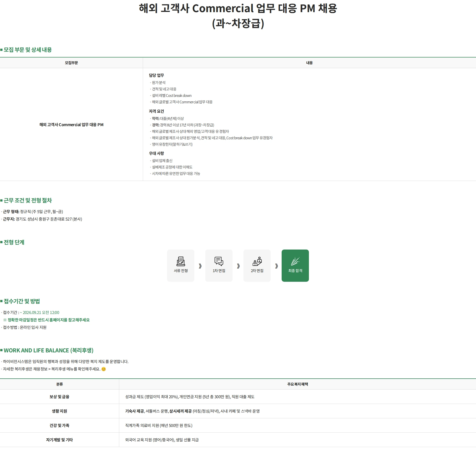Click the 주요 복지혜택 column header

pyautogui.click(x=297, y=384)
